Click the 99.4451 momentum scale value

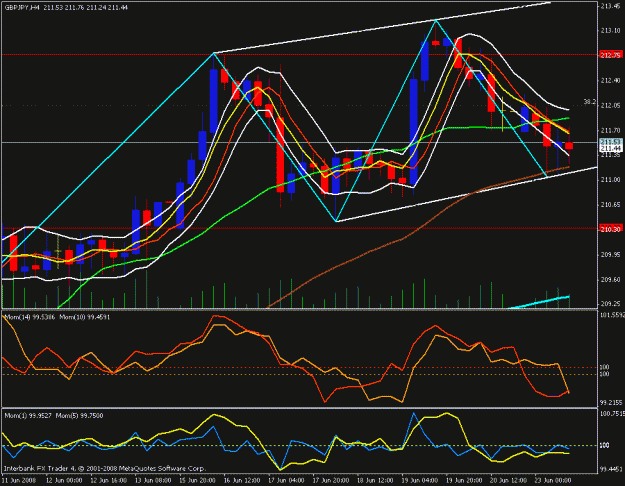coord(611,470)
